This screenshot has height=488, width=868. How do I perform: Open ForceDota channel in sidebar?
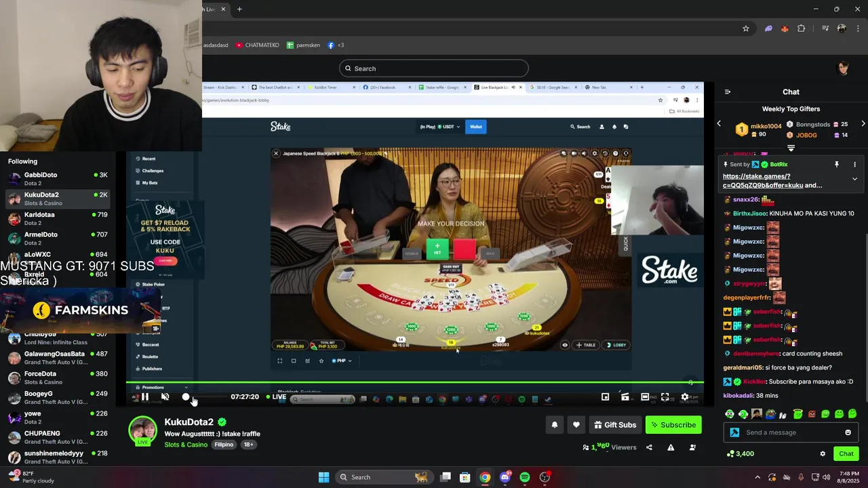tap(58, 378)
